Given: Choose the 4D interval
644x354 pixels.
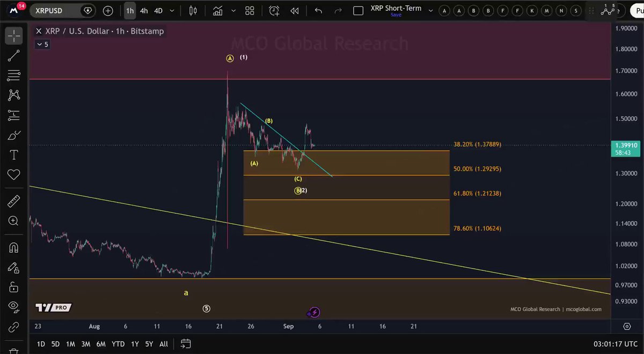Looking at the screenshot, I should click(x=158, y=11).
